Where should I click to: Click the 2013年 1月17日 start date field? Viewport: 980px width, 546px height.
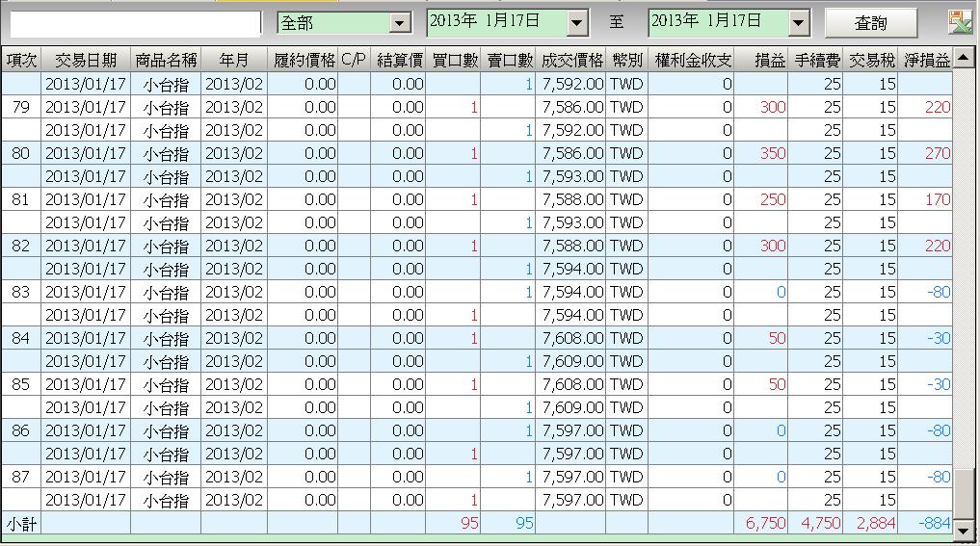coord(497,22)
